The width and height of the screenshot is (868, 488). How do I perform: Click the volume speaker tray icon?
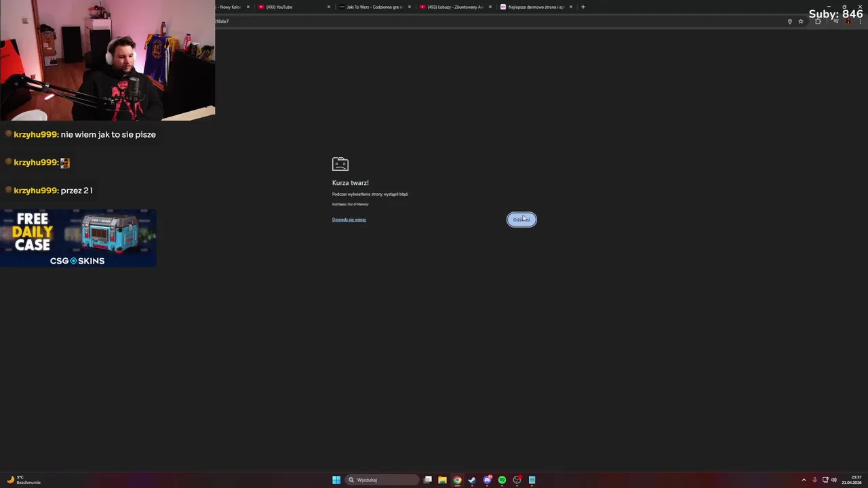833,480
